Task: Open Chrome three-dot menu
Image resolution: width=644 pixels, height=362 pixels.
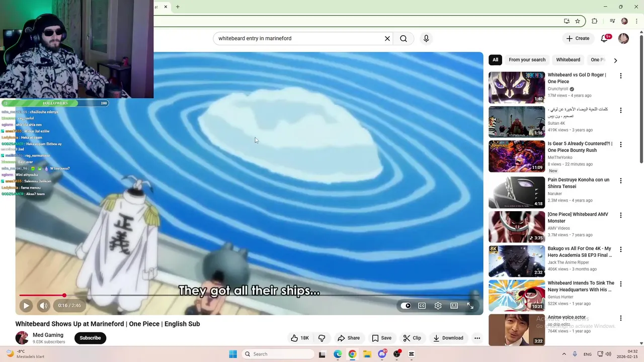Action: (x=635, y=21)
